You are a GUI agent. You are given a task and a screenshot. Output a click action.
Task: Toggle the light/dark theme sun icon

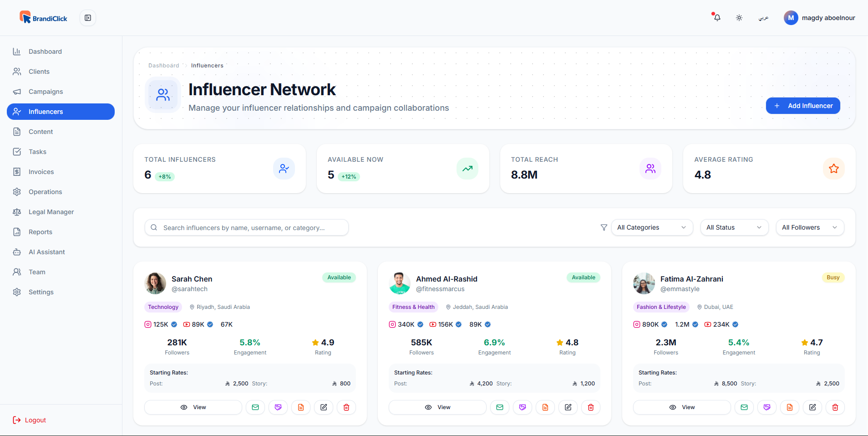[739, 18]
